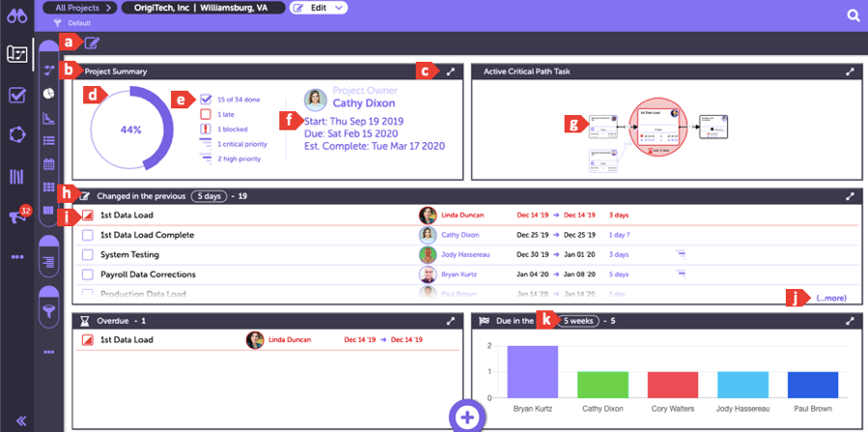The image size is (868, 432).
Task: Select the calendar view icon
Action: point(48,164)
